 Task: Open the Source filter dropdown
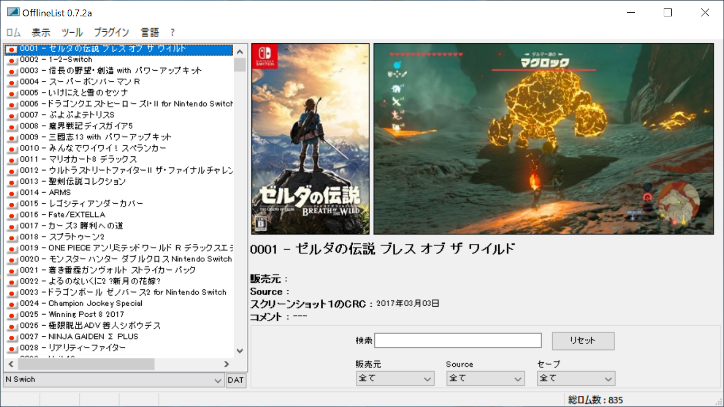point(485,378)
